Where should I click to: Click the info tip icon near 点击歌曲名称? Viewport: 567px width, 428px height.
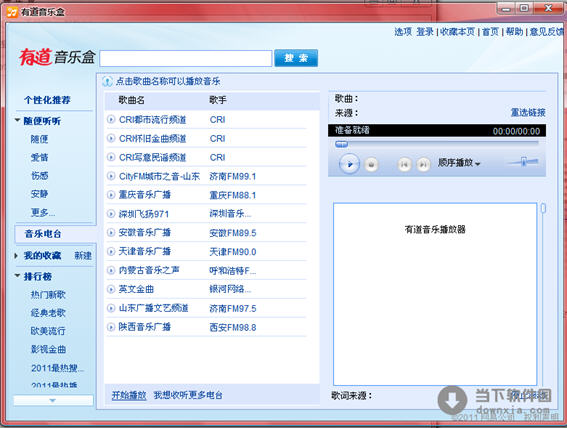pyautogui.click(x=107, y=81)
